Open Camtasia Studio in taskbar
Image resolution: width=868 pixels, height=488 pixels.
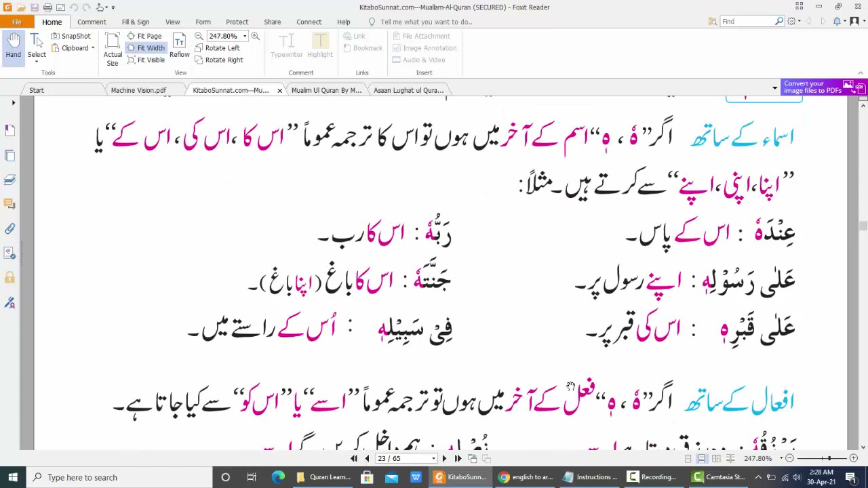click(720, 477)
